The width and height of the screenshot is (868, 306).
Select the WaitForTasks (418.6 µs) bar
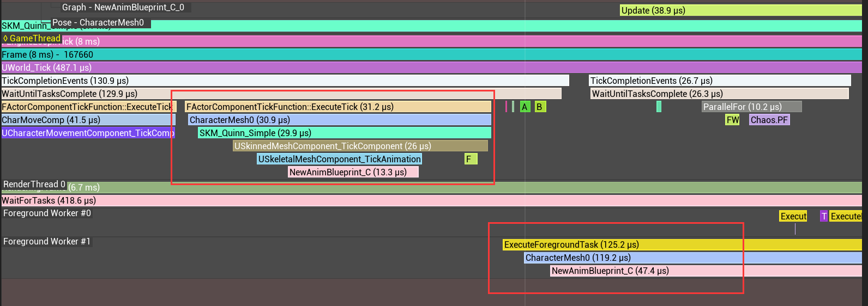coord(431,200)
